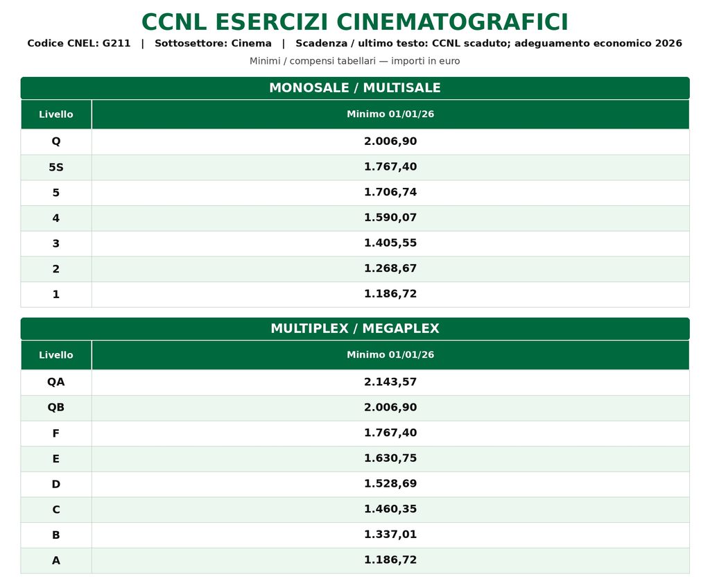Select the Q level row
Image resolution: width=710 pixels, height=588 pixels.
(355, 141)
